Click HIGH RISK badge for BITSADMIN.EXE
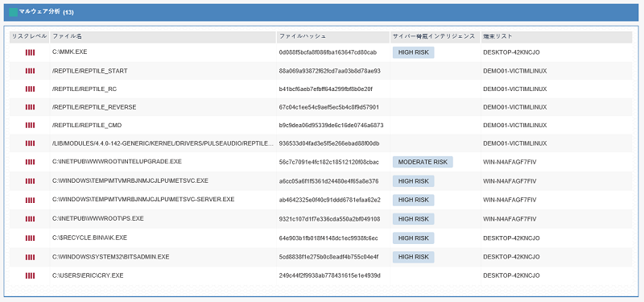Screen dimensions: 644x302 [x=413, y=257]
